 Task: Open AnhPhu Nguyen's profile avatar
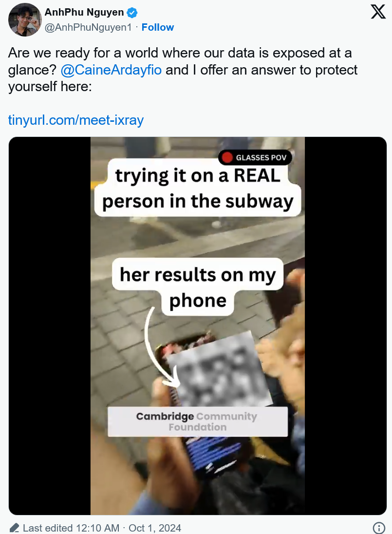point(24,19)
